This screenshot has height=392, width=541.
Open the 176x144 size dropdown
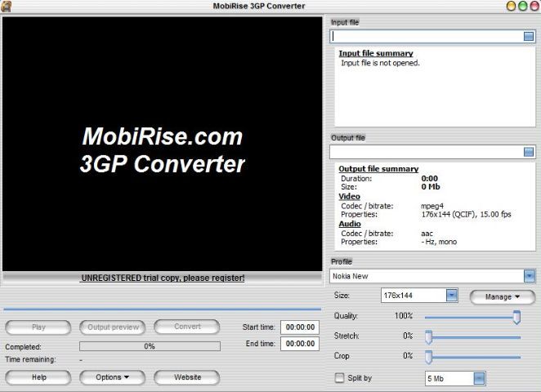coord(451,296)
